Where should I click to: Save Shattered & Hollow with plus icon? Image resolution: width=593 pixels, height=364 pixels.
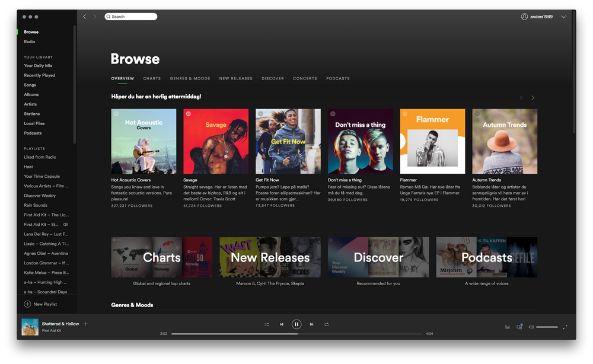pyautogui.click(x=85, y=324)
